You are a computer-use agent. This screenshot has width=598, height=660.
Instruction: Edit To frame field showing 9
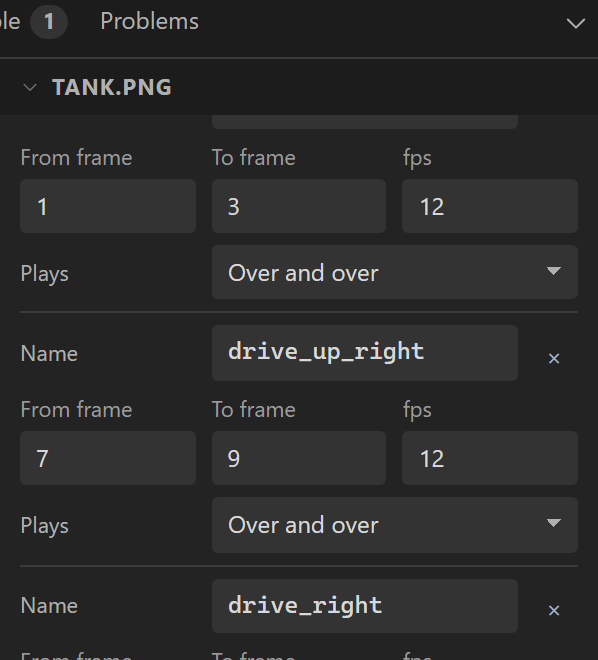[x=299, y=458]
